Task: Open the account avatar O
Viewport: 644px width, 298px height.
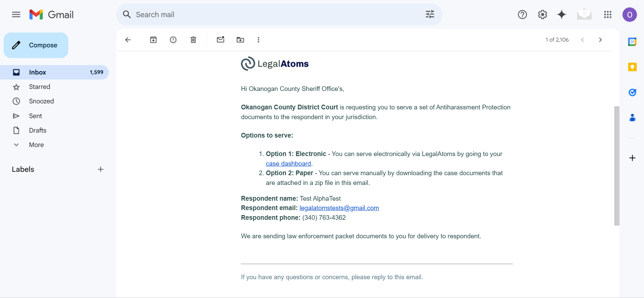Action: click(630, 14)
